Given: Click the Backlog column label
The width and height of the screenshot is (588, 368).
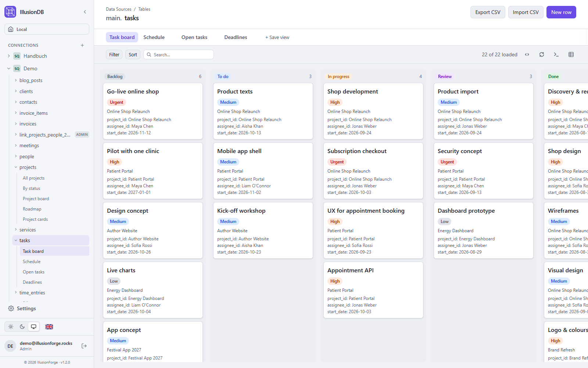Looking at the screenshot, I should point(115,77).
